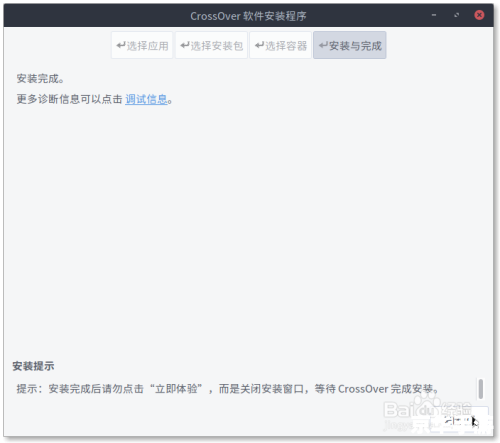Minimize the CrossOver installer window
This screenshot has height=443, width=500.
(x=434, y=15)
